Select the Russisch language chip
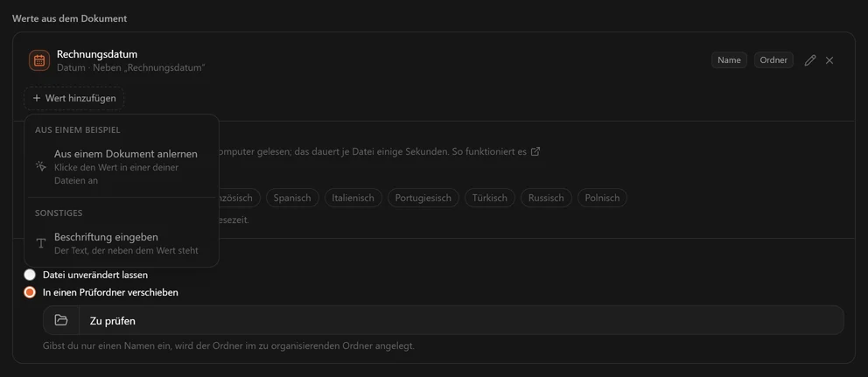This screenshot has width=868, height=377. [x=546, y=198]
